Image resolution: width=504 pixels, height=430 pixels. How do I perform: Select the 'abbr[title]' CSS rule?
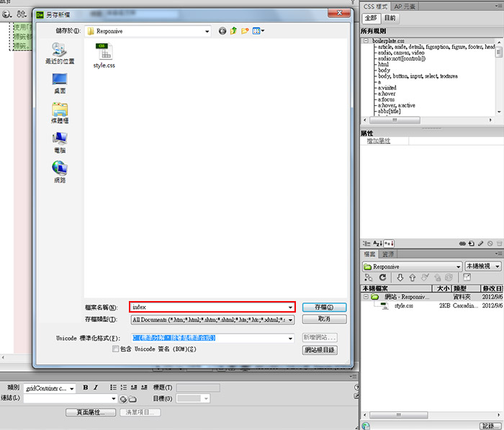pyautogui.click(x=389, y=111)
